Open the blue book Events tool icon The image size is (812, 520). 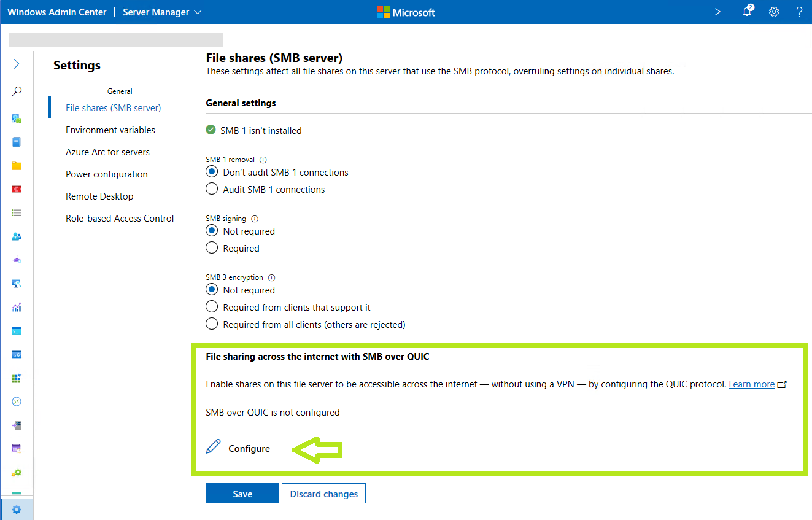(x=17, y=142)
